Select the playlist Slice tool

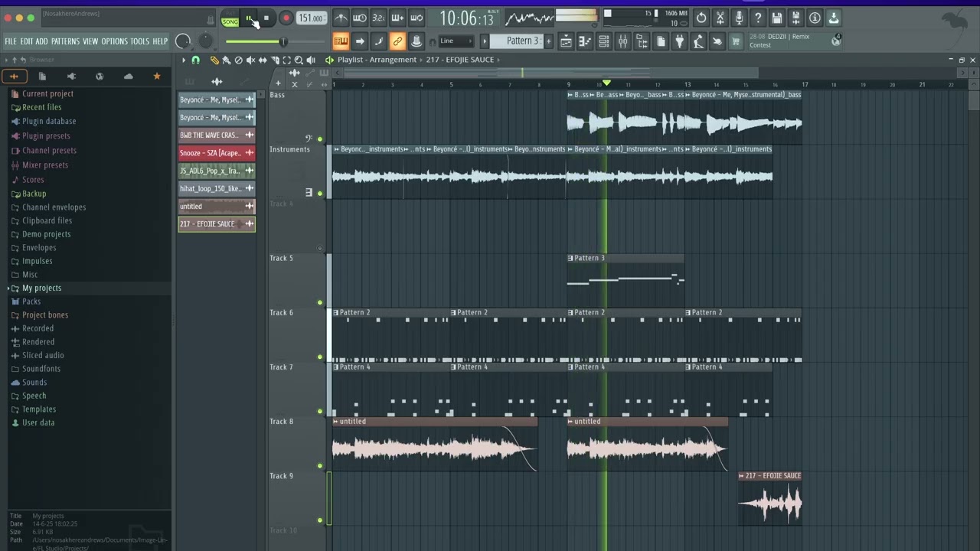(275, 60)
